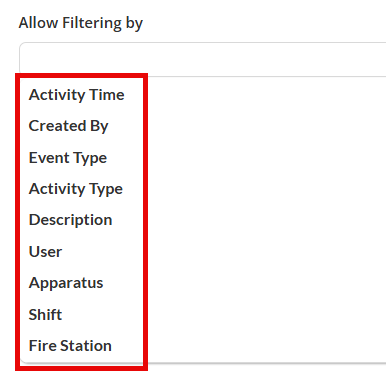Image resolution: width=386 pixels, height=371 pixels.
Task: Focus the Allow Filtering by input field
Action: (203, 59)
